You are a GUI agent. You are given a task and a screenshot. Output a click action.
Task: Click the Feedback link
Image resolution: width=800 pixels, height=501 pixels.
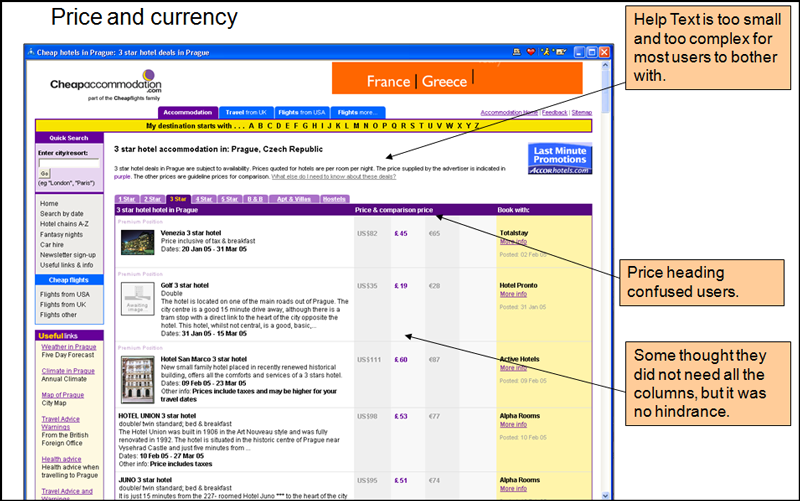coord(555,113)
